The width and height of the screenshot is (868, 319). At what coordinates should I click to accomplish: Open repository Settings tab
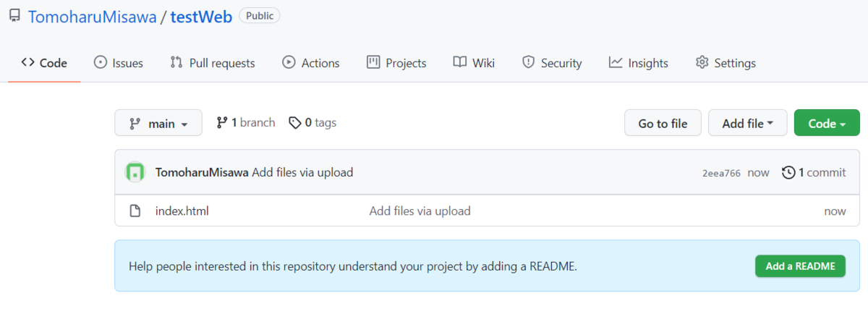[x=726, y=63]
